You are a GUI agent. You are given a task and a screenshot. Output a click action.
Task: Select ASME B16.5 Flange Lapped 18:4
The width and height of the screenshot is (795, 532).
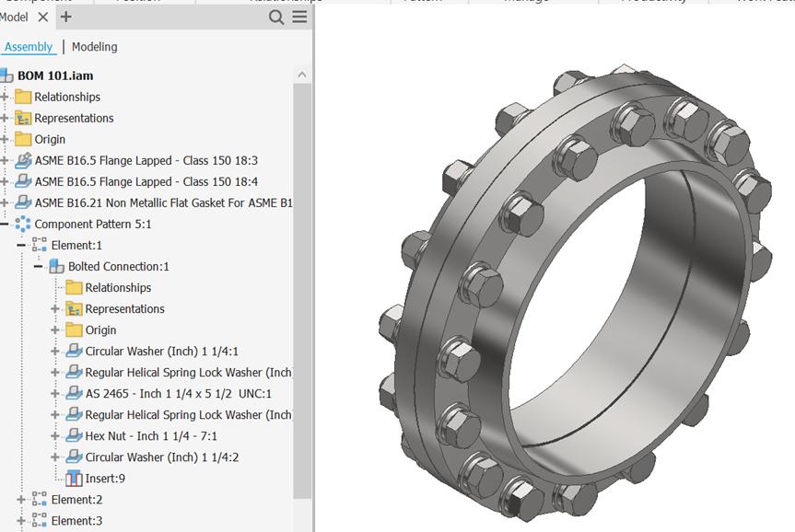click(146, 182)
